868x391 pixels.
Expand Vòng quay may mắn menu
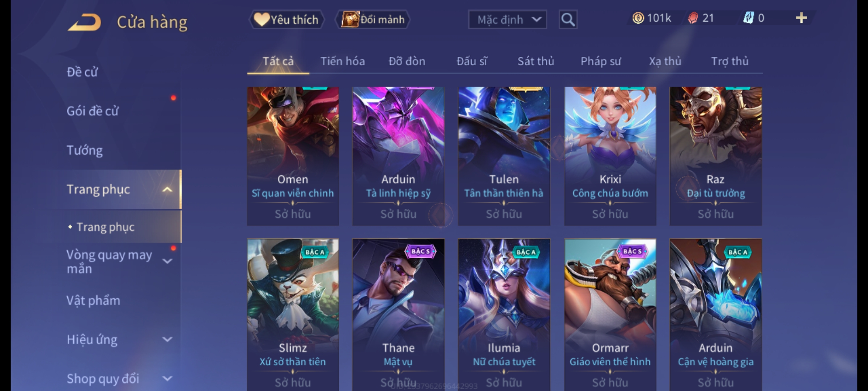167,261
